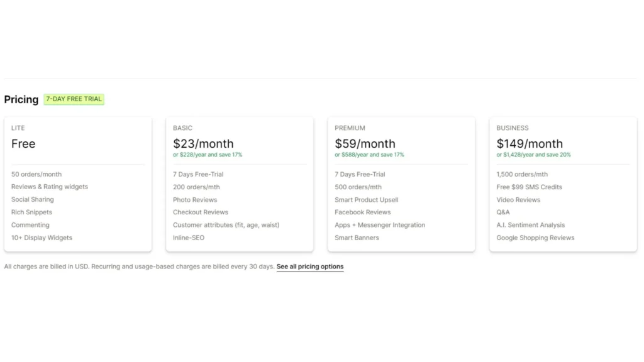Viewport: 644px width, 362px height.
Task: Select the PREMIUM plan label
Action: pyautogui.click(x=350, y=128)
